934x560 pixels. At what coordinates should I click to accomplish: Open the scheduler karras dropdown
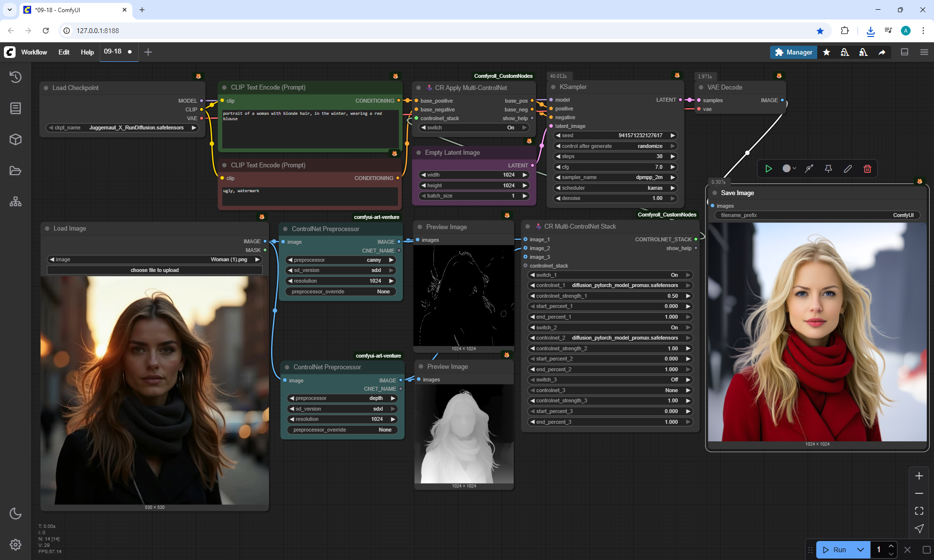click(615, 188)
